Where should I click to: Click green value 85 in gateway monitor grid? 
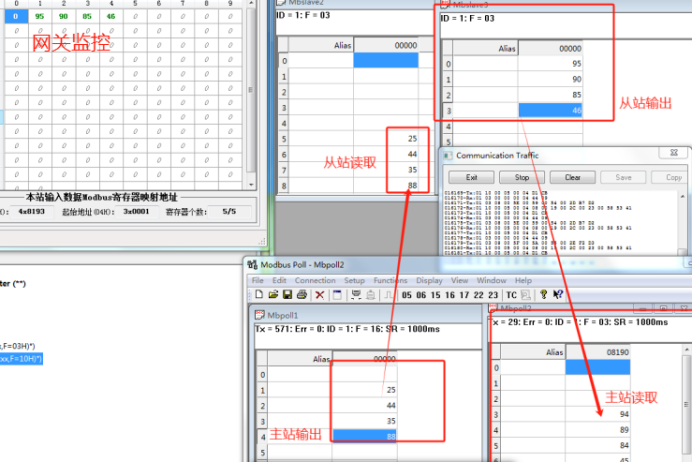pos(87,16)
